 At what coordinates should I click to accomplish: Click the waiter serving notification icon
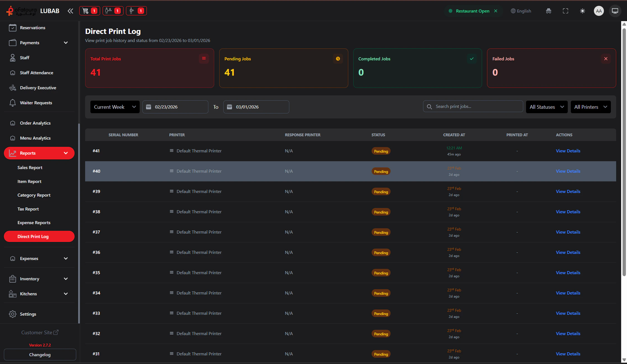pos(136,11)
